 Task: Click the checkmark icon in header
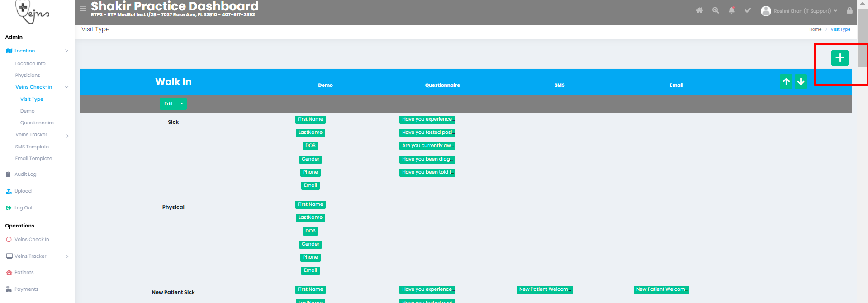[748, 10]
